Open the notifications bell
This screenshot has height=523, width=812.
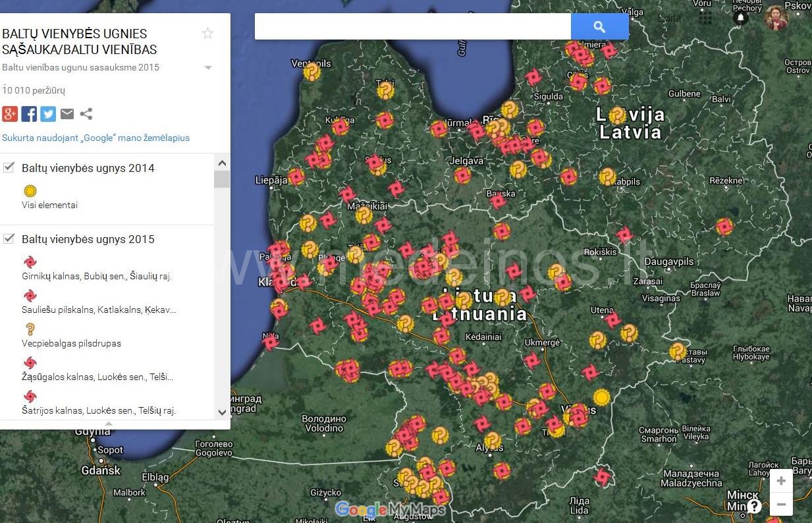pos(741,18)
